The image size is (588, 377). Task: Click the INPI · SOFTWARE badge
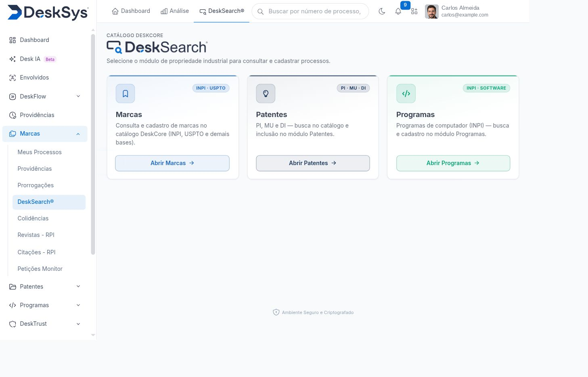486,88
